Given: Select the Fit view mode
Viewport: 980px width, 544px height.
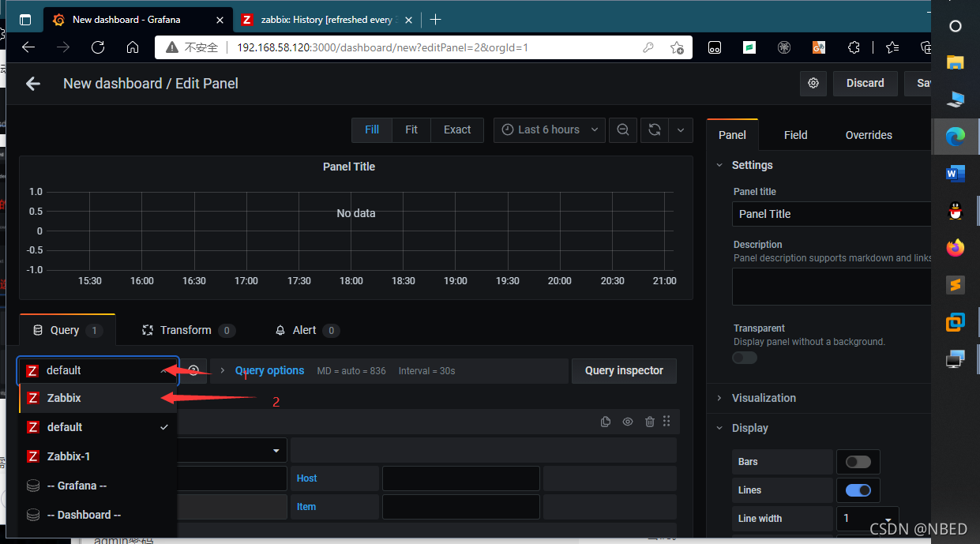Looking at the screenshot, I should click(x=411, y=129).
